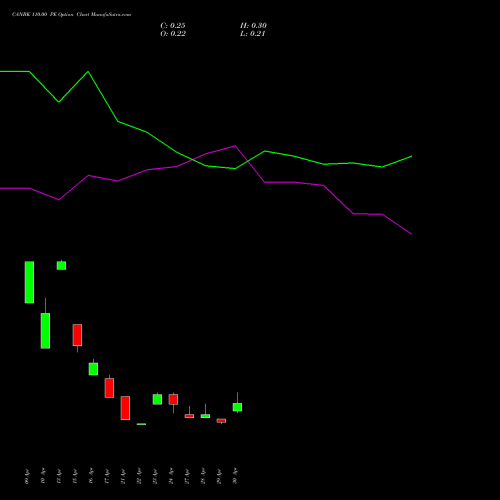Select the tall green candle for 09 Apr
Screen dimensions: 500x500
[x=29, y=282]
